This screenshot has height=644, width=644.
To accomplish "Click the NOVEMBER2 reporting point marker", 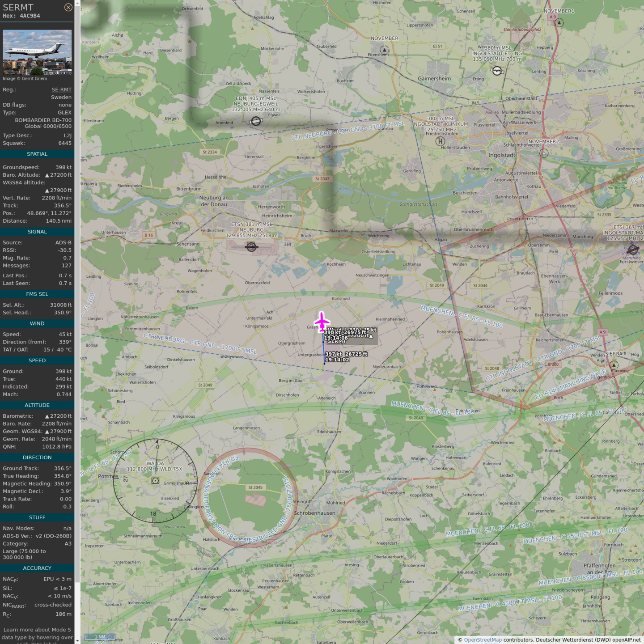I will [x=544, y=153].
